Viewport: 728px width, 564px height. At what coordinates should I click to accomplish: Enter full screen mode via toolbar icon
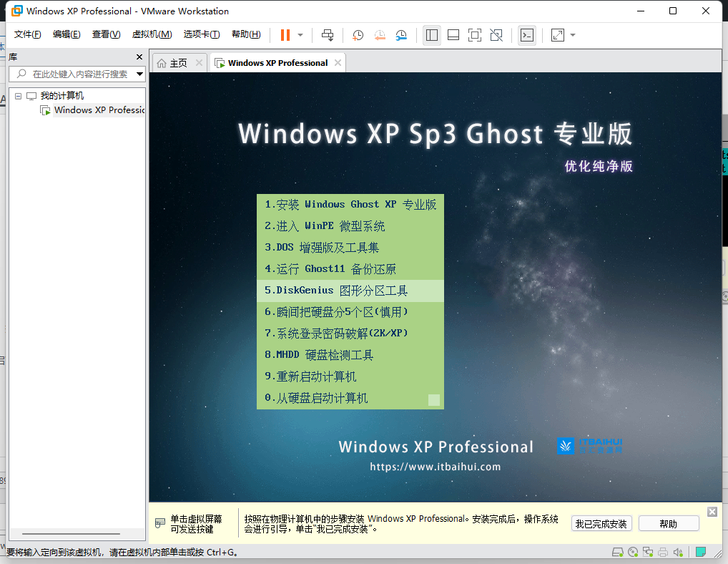click(474, 35)
